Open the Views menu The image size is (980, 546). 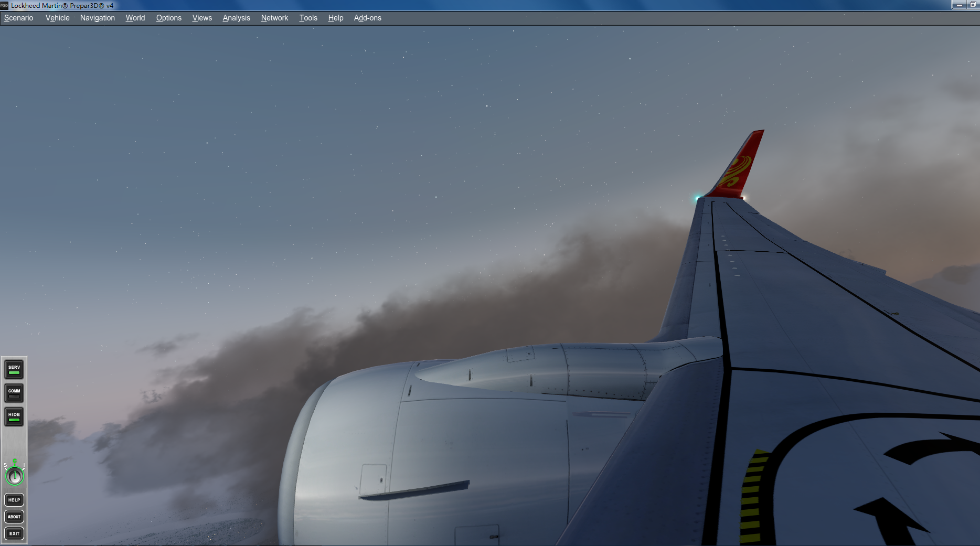tap(202, 17)
